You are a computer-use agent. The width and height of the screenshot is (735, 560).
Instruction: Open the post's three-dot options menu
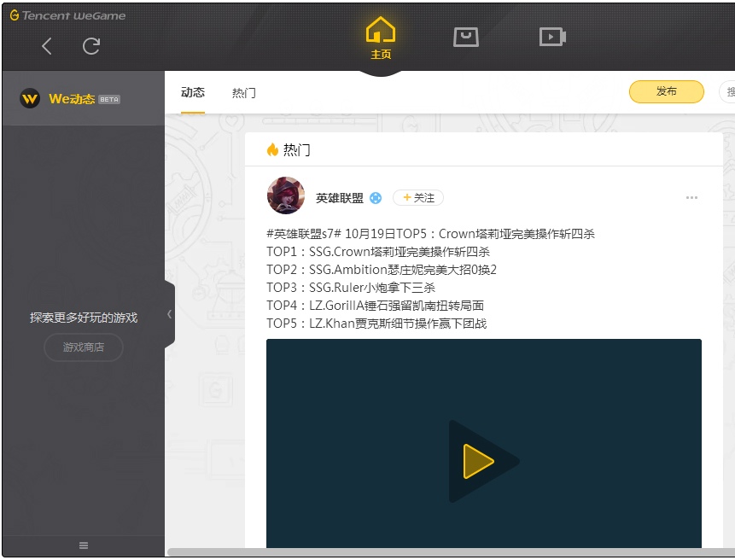tap(691, 198)
